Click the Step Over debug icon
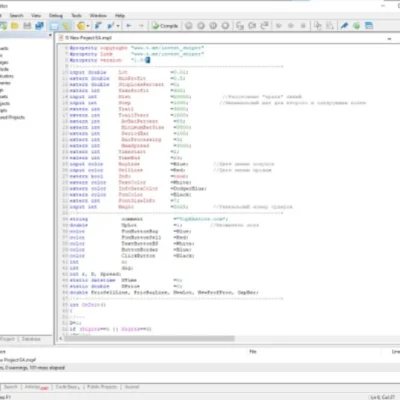This screenshot has height=400, width=400. click(x=252, y=26)
